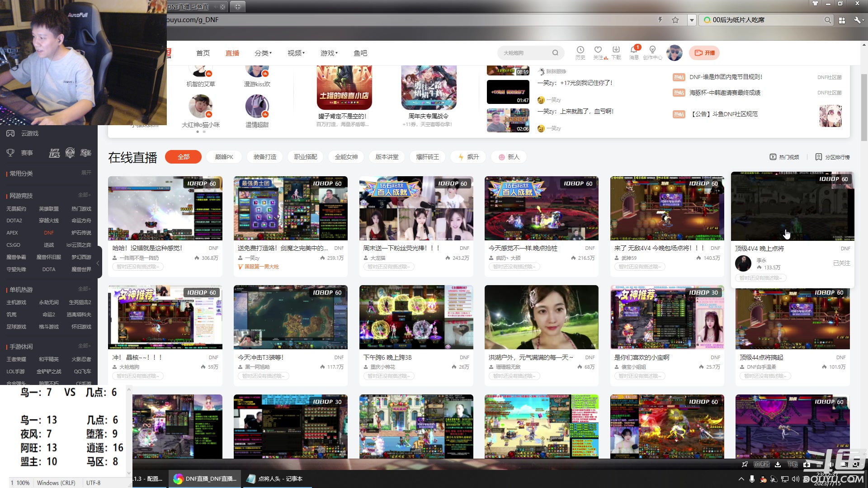This screenshot has width=868, height=488.
Task: Open the 热门视频 link icon
Action: coord(773,157)
